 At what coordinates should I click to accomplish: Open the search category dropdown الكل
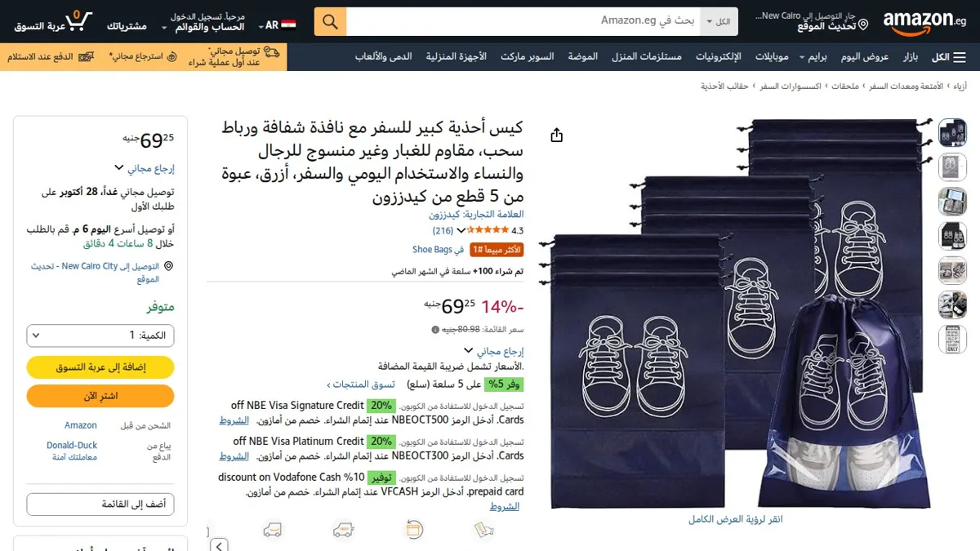click(x=719, y=22)
